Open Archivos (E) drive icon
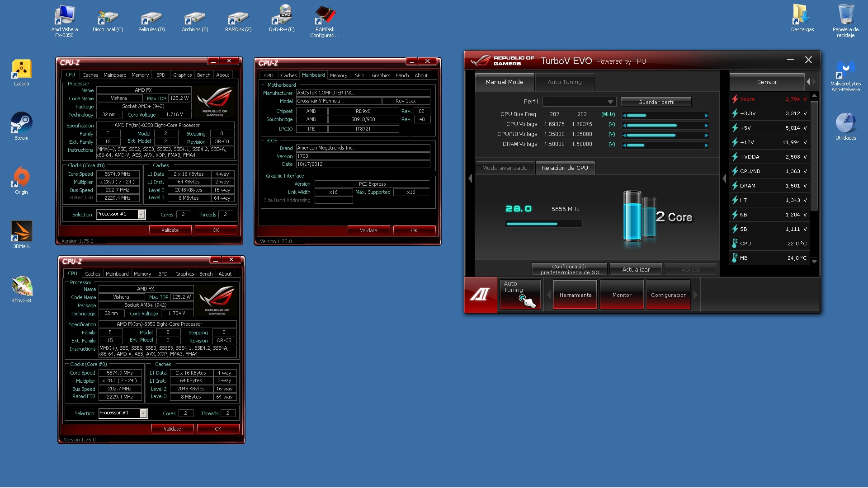 pos(195,21)
